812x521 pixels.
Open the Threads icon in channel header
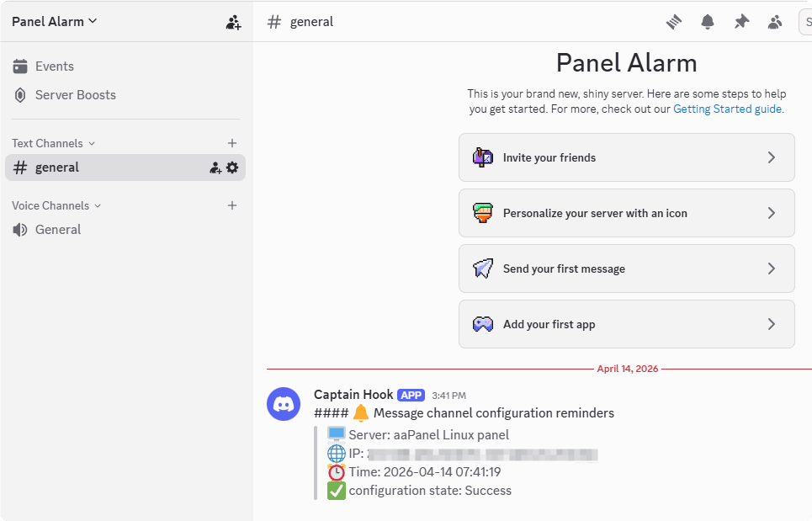click(x=673, y=22)
